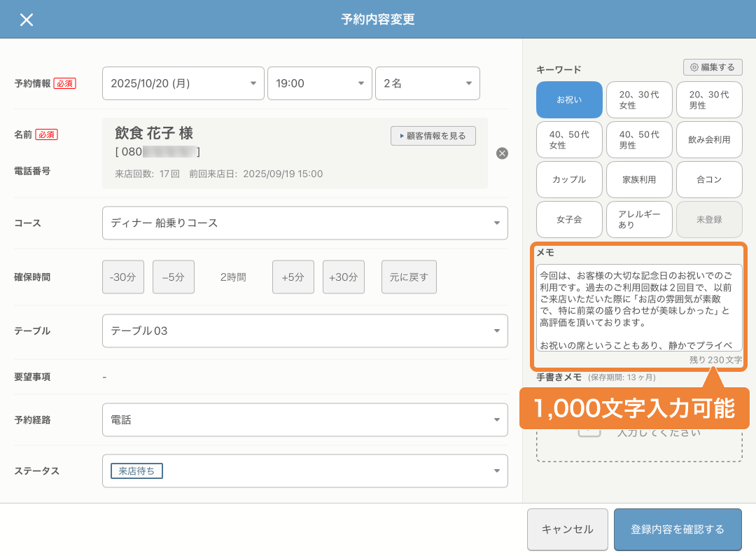Enable the アレルギーあり keyword tag
This screenshot has height=556, width=756.
[638, 219]
